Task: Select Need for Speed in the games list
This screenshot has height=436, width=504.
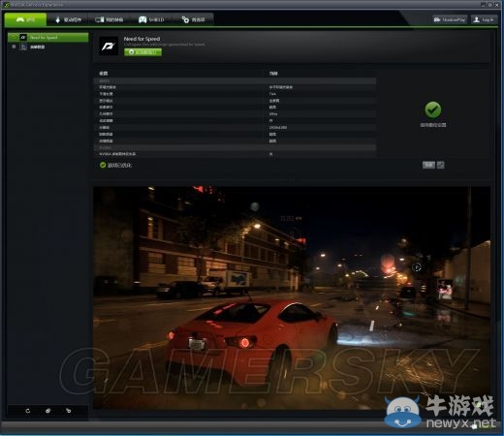Action: (47, 37)
